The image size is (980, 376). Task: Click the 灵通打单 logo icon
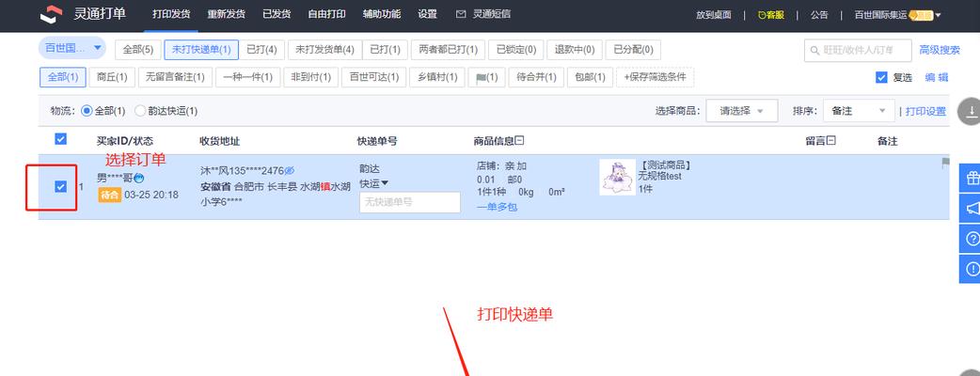click(51, 14)
